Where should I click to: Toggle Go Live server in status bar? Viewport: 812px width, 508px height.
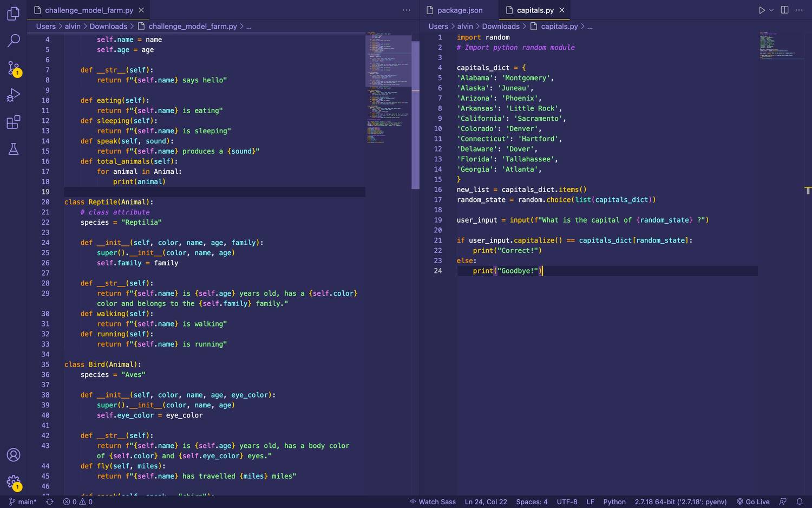pyautogui.click(x=753, y=502)
